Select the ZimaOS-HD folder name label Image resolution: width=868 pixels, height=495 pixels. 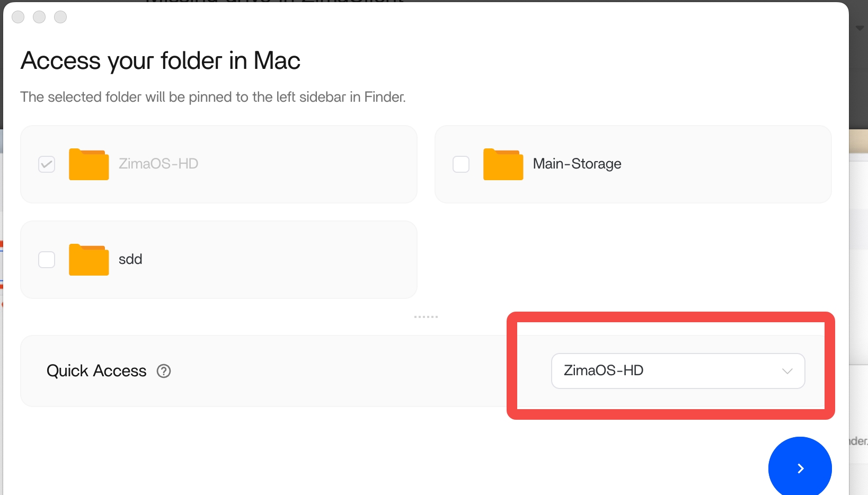(x=158, y=164)
